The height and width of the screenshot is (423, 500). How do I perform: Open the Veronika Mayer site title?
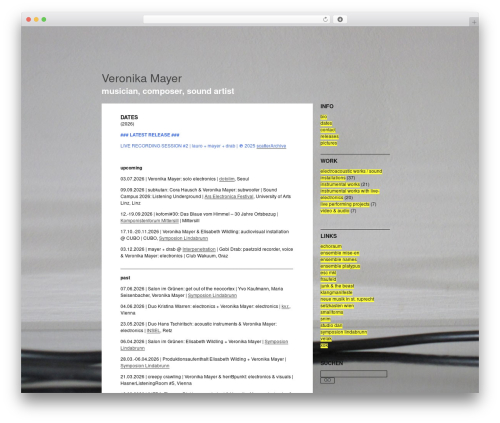click(142, 79)
